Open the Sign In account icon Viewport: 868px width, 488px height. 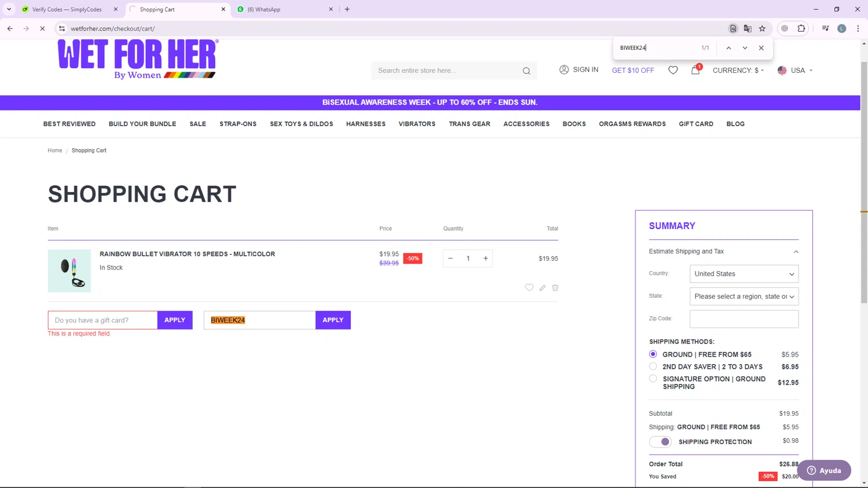pos(564,69)
